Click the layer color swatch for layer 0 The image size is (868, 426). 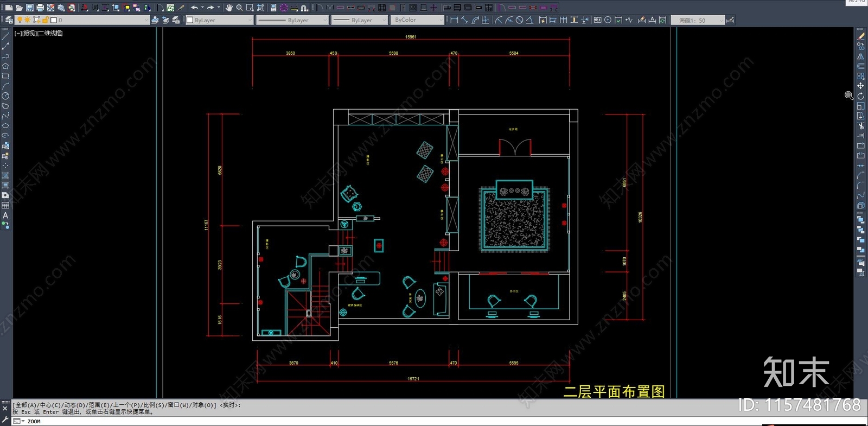click(x=53, y=20)
